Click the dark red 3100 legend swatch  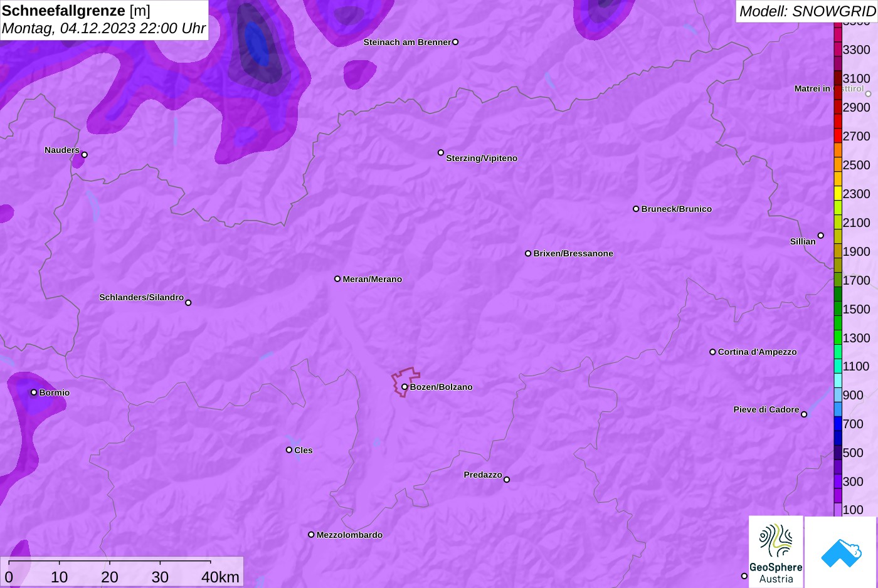pyautogui.click(x=838, y=78)
